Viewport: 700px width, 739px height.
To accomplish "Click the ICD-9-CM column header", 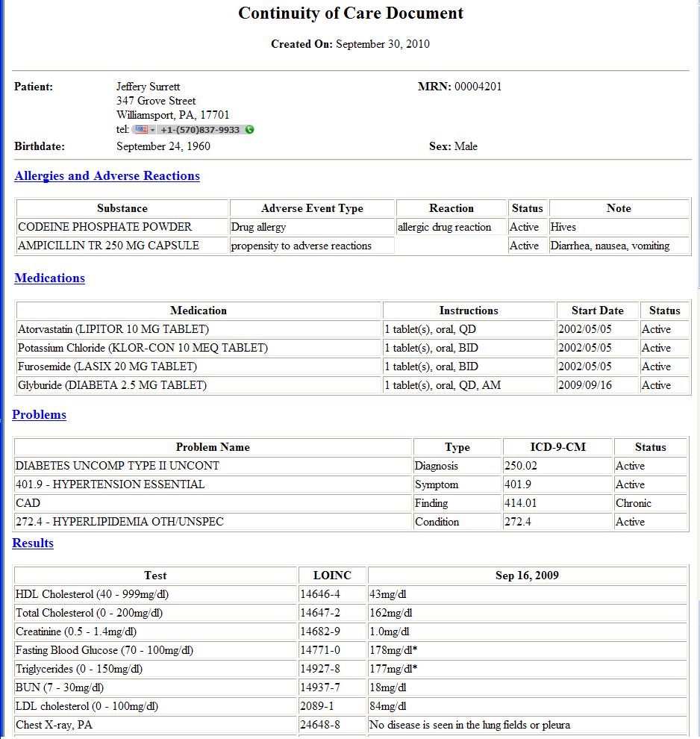I will point(557,447).
